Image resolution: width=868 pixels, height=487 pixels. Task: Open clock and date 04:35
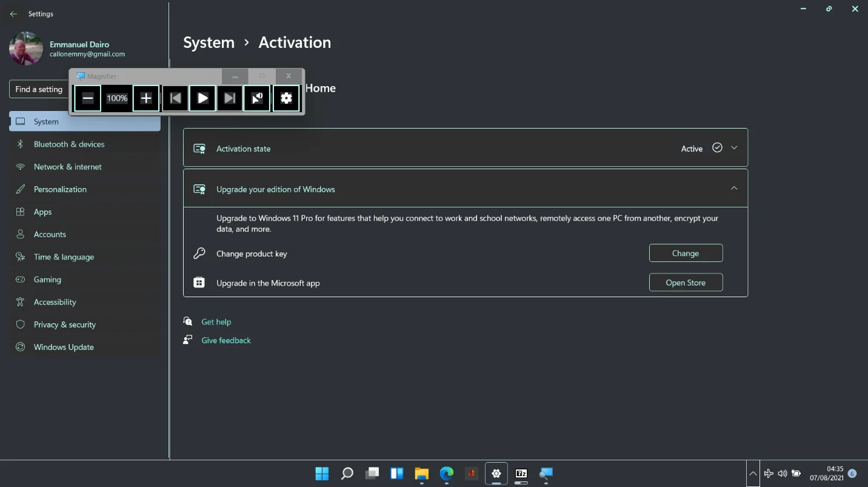pos(826,474)
